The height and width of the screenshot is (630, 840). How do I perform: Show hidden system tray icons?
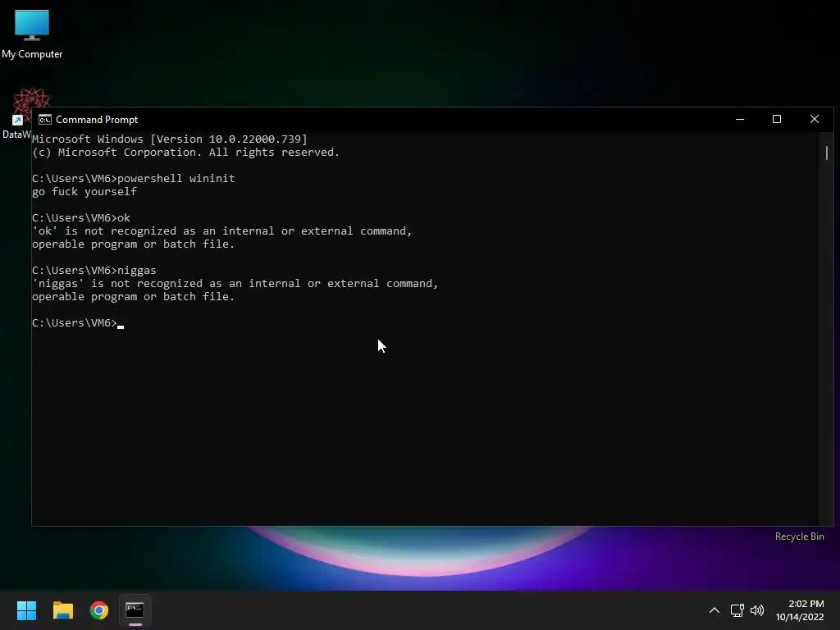click(714, 610)
